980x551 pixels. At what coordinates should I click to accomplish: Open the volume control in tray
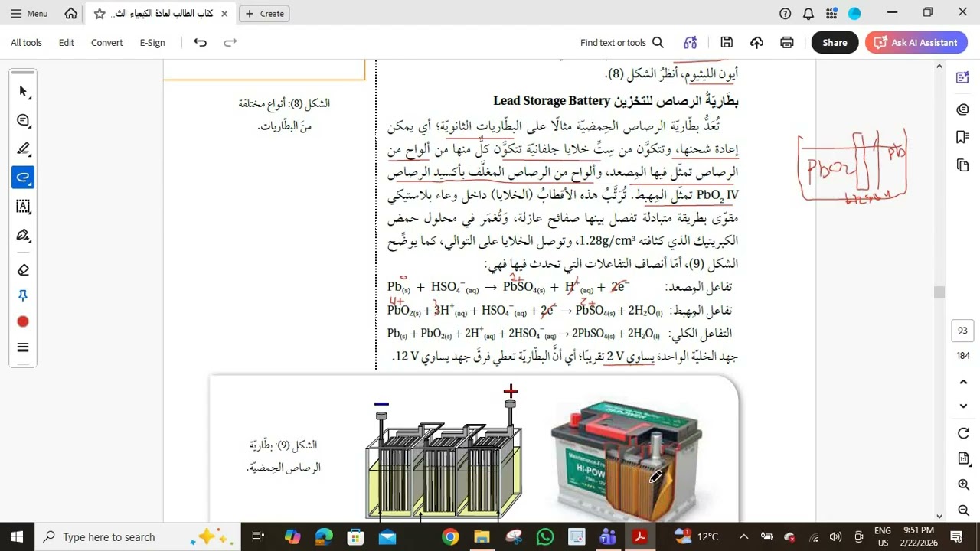(836, 536)
